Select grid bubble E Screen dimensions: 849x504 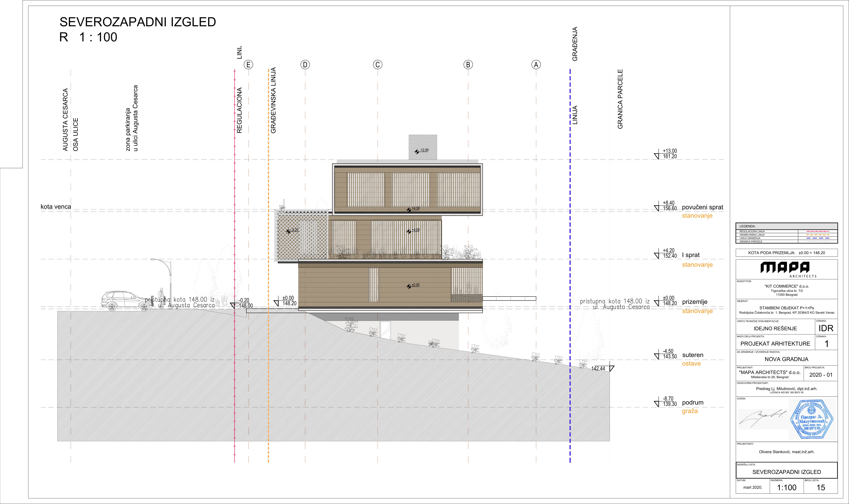click(248, 64)
